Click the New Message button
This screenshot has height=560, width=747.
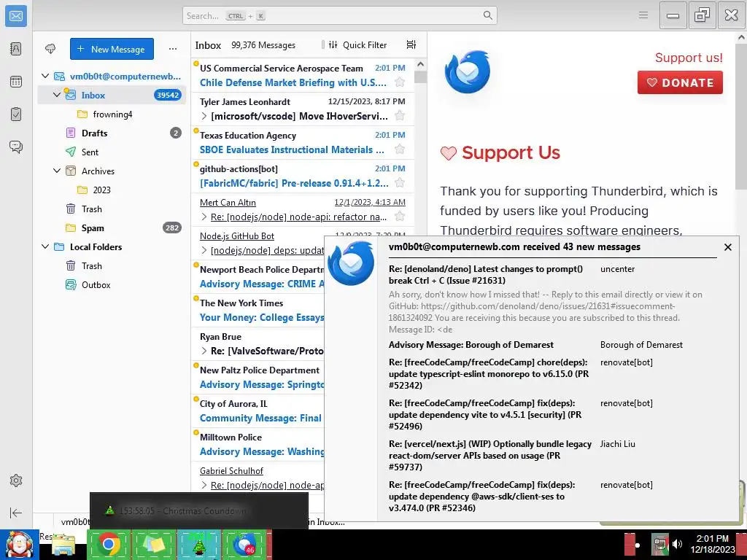[112, 49]
